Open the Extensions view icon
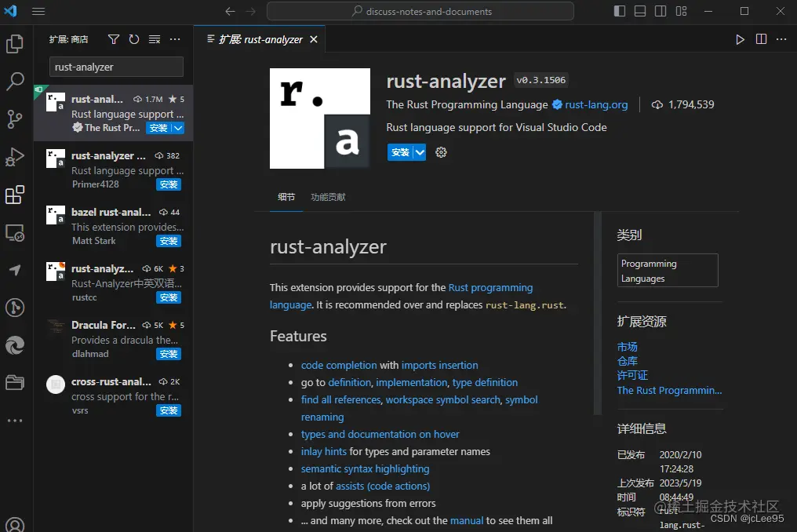Image resolution: width=797 pixels, height=532 pixels. pyautogui.click(x=15, y=195)
